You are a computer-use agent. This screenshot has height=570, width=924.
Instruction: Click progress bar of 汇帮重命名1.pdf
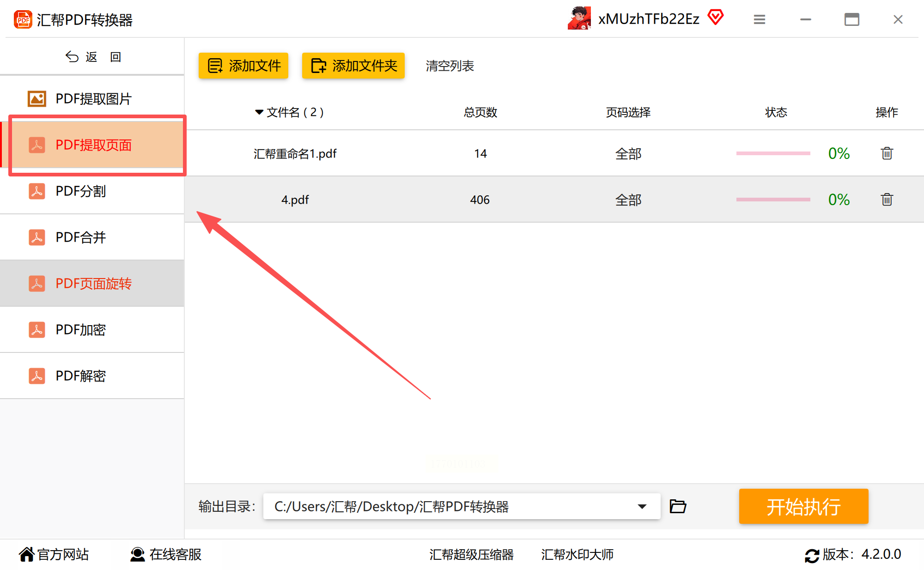pyautogui.click(x=773, y=153)
